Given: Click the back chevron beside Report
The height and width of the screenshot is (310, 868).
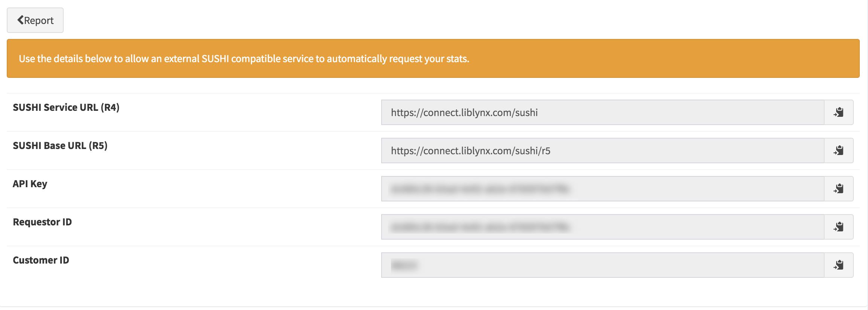Looking at the screenshot, I should click(x=21, y=20).
